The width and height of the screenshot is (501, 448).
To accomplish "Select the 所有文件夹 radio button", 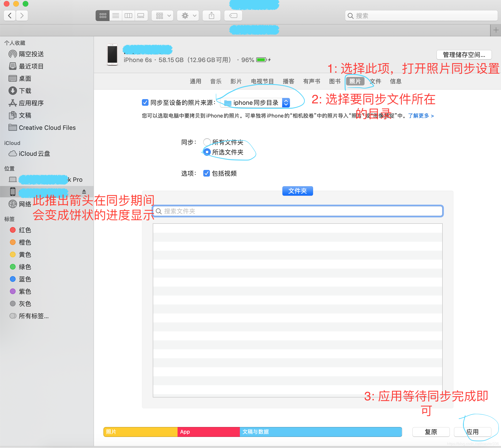I will (x=207, y=142).
